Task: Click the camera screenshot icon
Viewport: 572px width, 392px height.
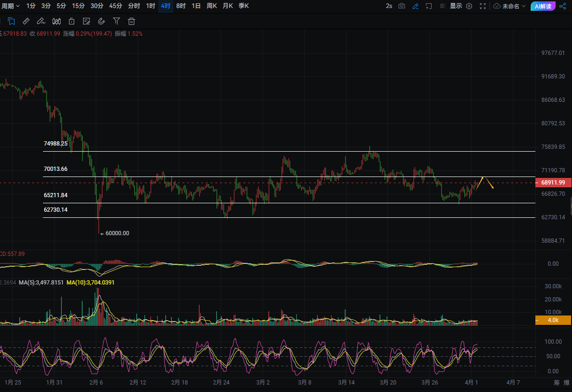Action: click(402, 6)
